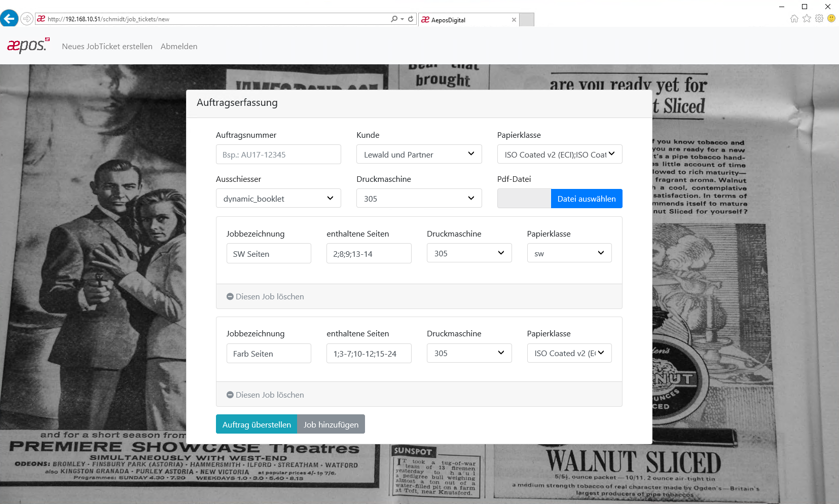
Task: Open Druckmaschine dropdown in SW Seiten job
Action: [x=469, y=253]
